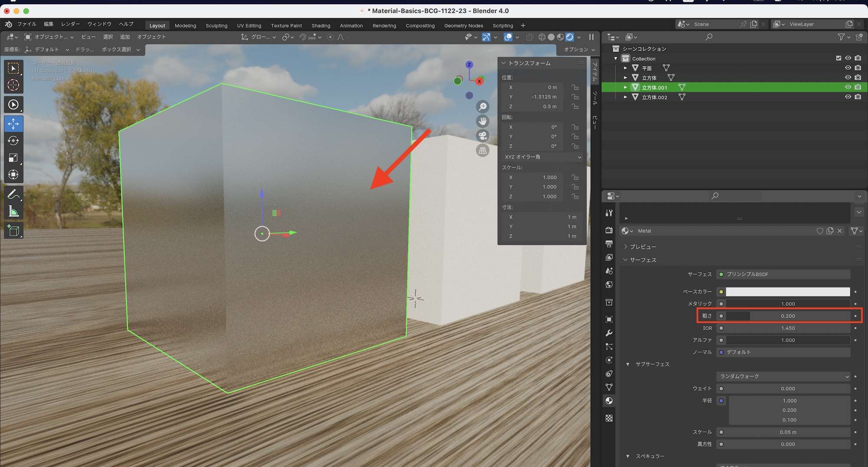Open the XYZ オイラー角 rotation mode dropdown
The image size is (868, 467).
[542, 157]
